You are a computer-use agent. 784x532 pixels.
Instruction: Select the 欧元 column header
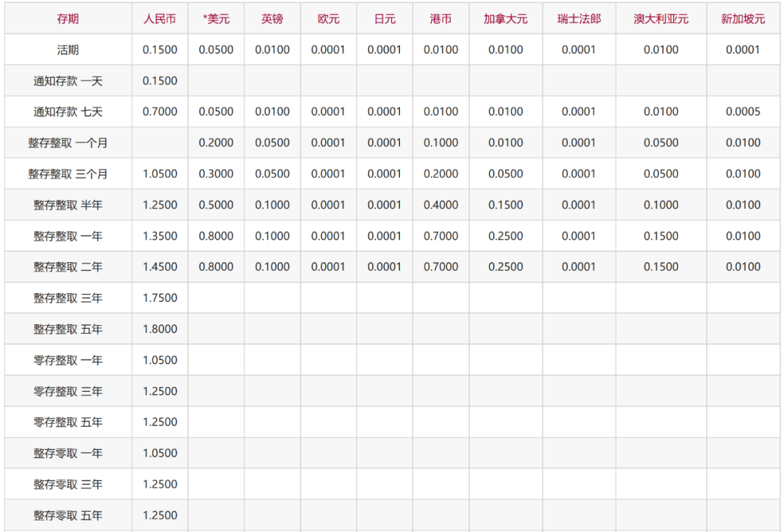click(329, 19)
